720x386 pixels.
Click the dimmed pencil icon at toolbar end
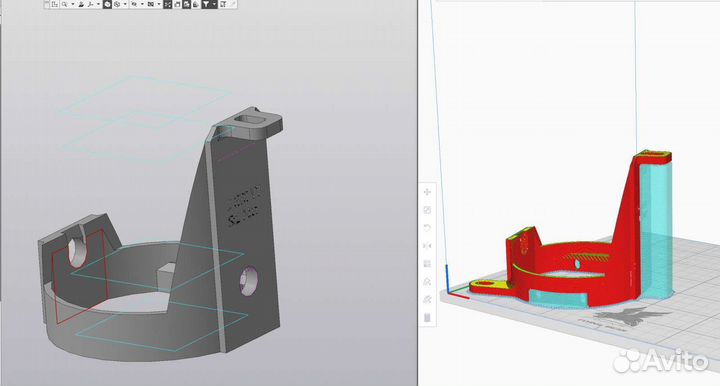pyautogui.click(x=233, y=5)
